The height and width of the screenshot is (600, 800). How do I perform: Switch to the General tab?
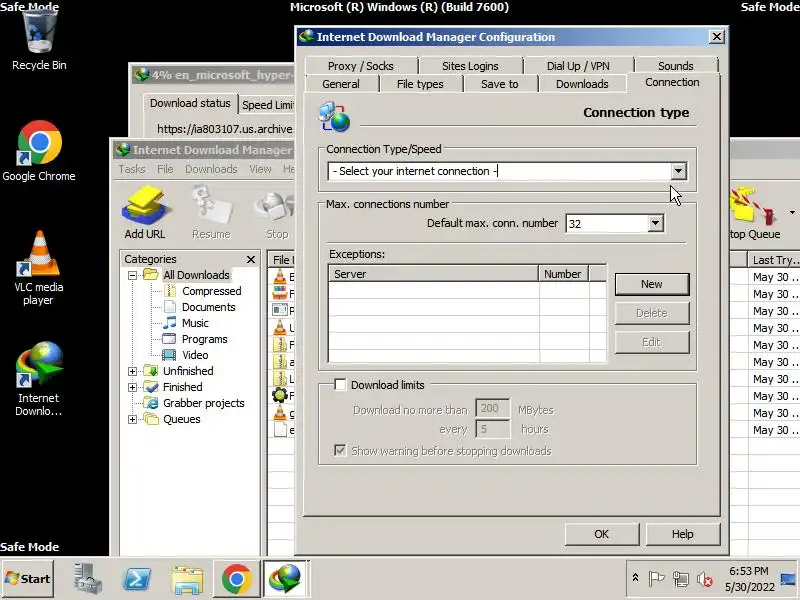click(341, 84)
